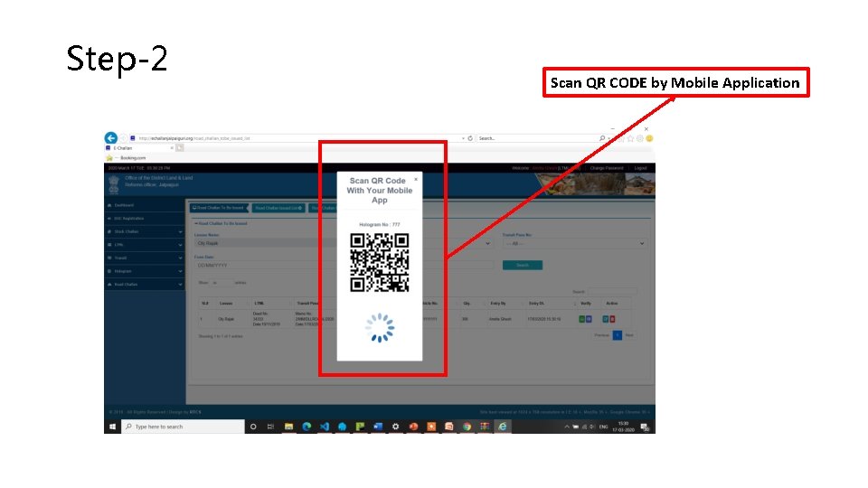Open browser favorites star icon
Image resolution: width=868 pixels, height=488 pixels.
630,138
